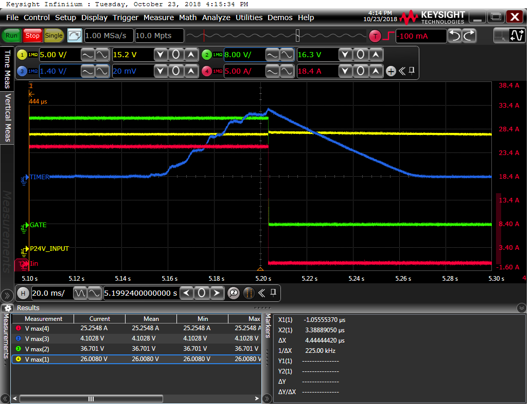Click channel 2 offset down arrow
Viewport: 532px width, 409px height.
click(x=345, y=55)
